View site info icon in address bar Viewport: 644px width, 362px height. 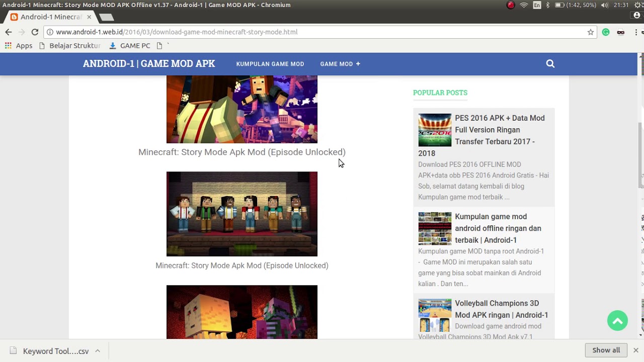pos(49,32)
